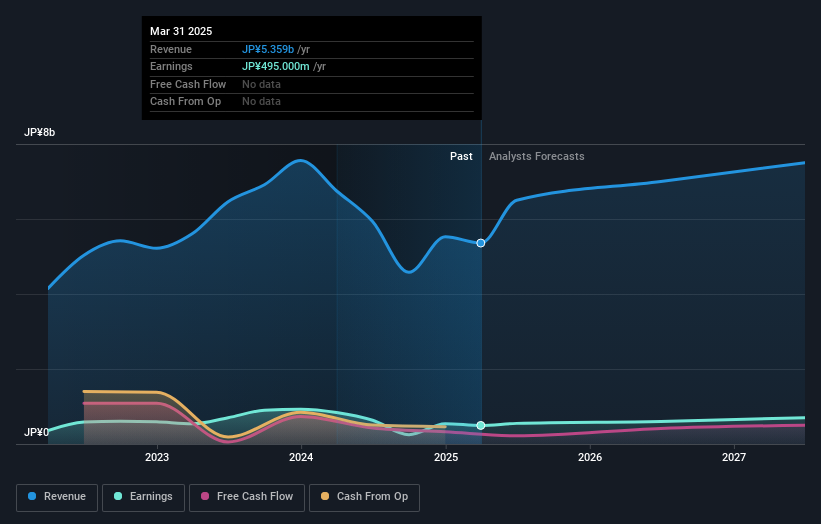The image size is (821, 524).
Task: Click the JP¥5.359b revenue value
Action: pyautogui.click(x=268, y=49)
